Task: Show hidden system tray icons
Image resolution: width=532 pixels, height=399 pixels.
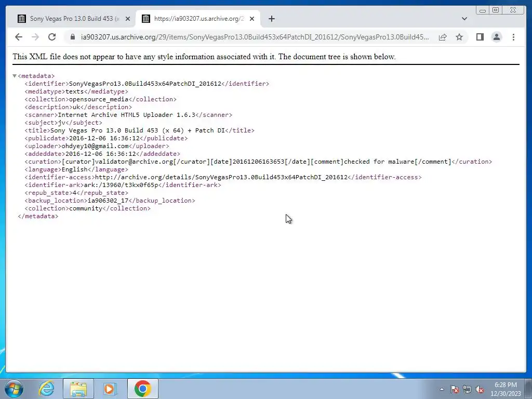Action: pyautogui.click(x=442, y=389)
